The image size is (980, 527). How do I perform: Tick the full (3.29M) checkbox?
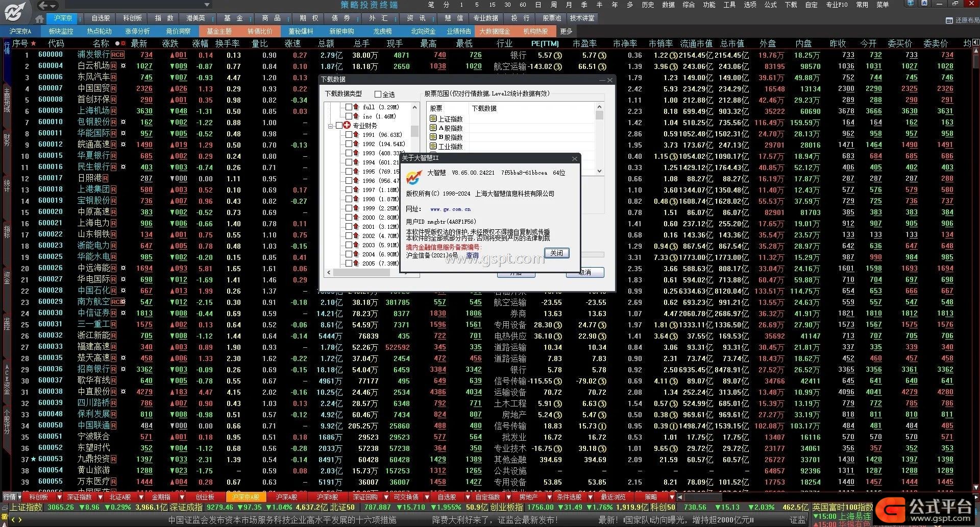click(349, 107)
